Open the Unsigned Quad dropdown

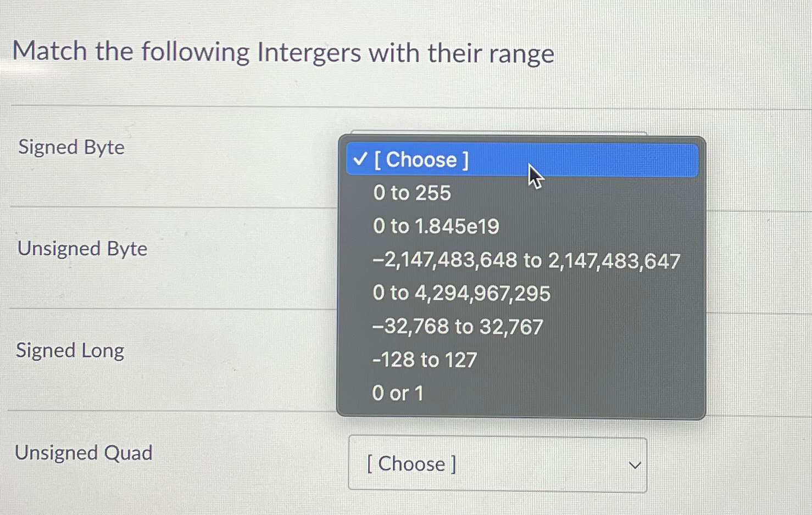click(497, 464)
